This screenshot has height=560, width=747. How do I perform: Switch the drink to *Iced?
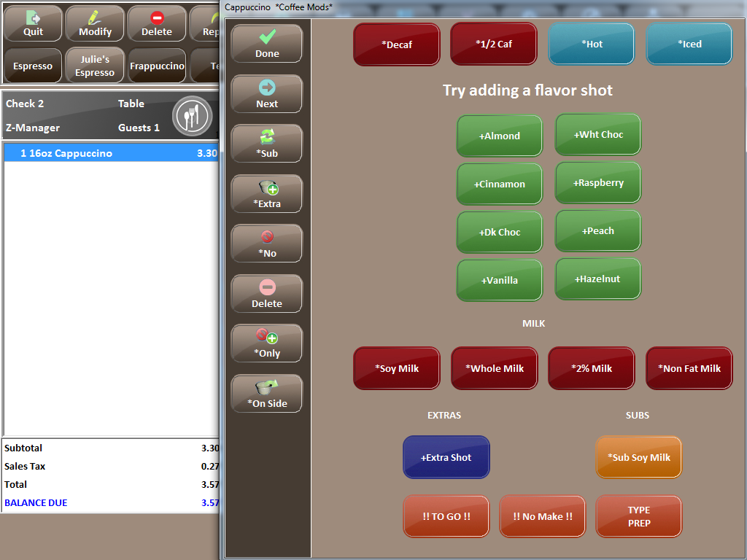689,44
